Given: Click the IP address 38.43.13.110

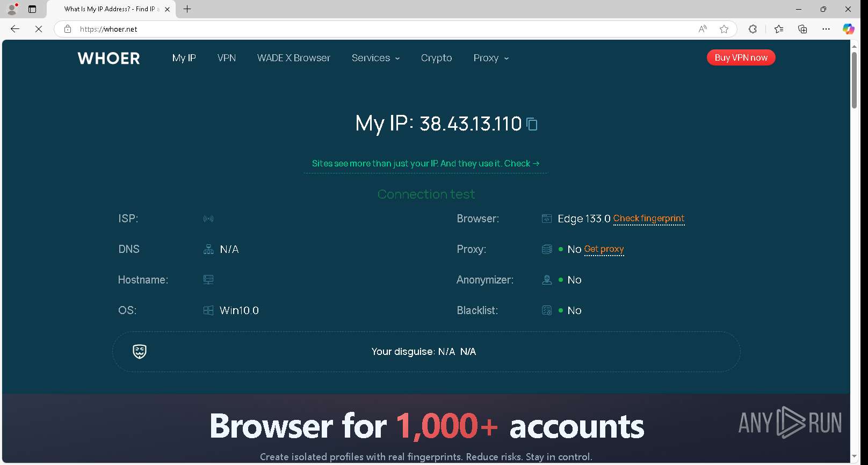Looking at the screenshot, I should [471, 124].
